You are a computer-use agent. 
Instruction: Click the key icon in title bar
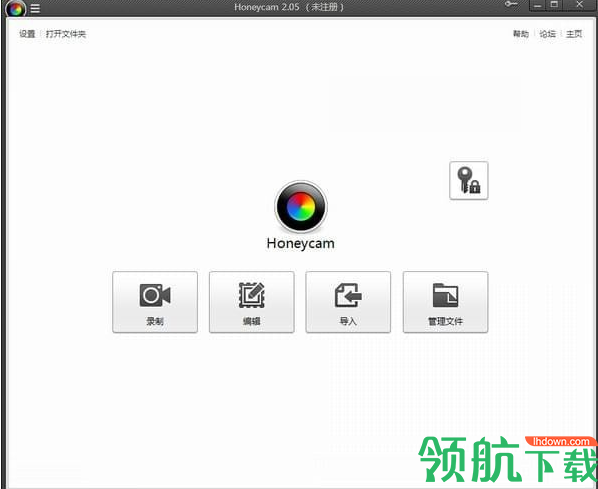[x=511, y=4]
